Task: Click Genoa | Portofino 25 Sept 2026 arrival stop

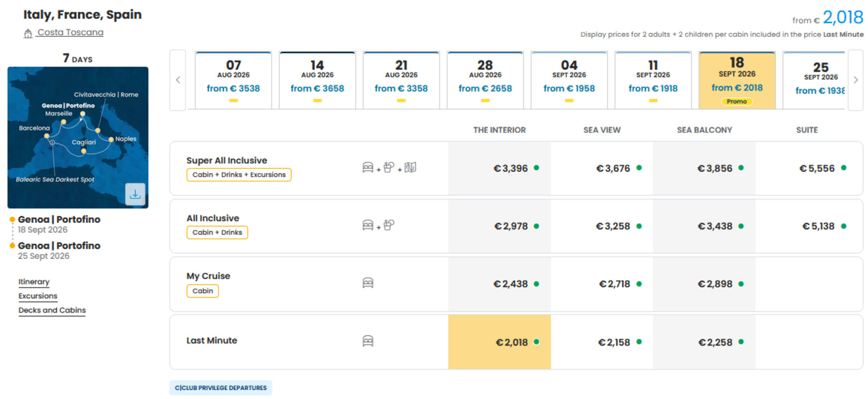Action: coord(59,250)
